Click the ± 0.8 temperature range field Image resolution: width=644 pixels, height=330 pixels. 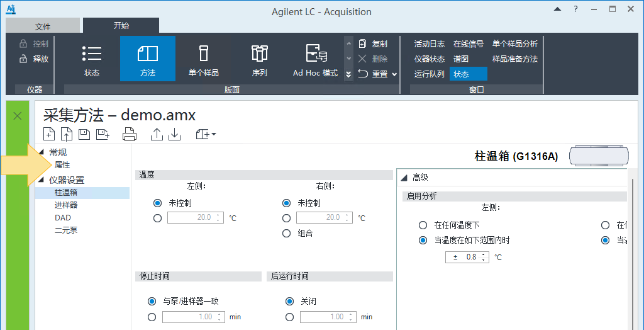(x=467, y=258)
